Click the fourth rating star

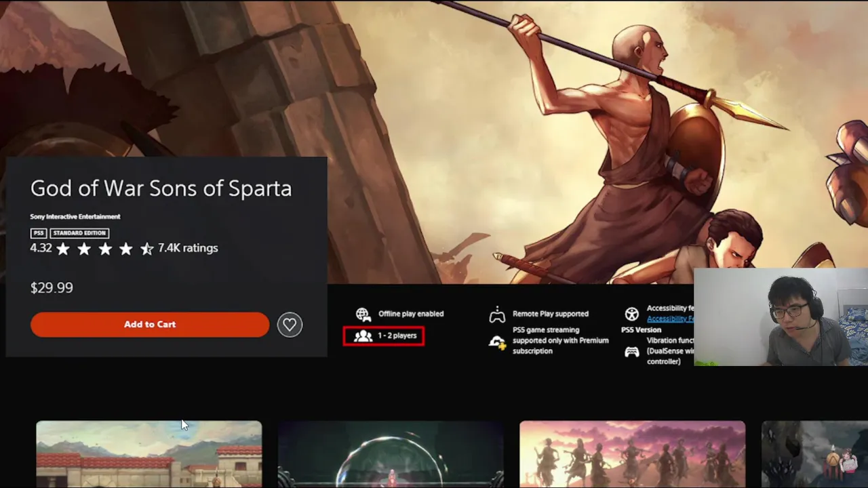126,249
